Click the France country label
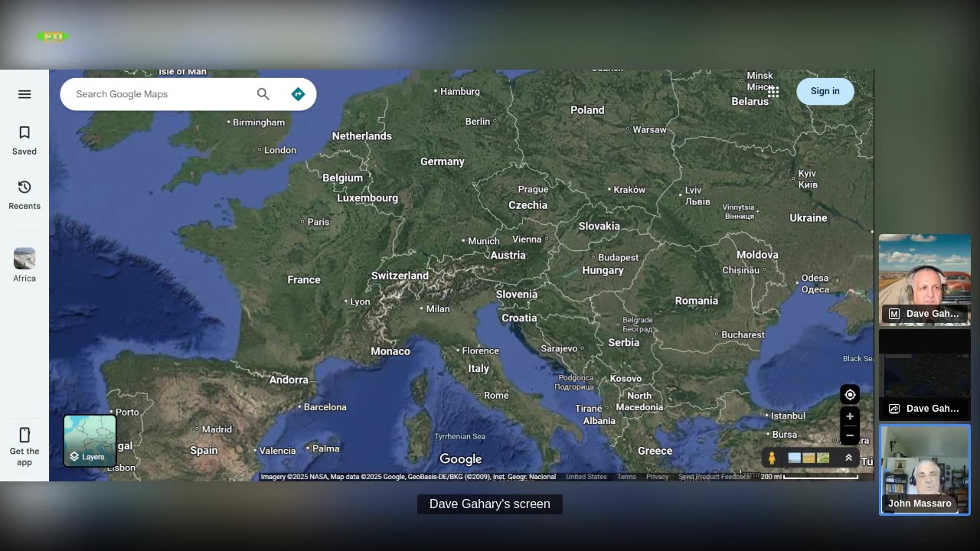This screenshot has width=980, height=551. click(x=304, y=279)
